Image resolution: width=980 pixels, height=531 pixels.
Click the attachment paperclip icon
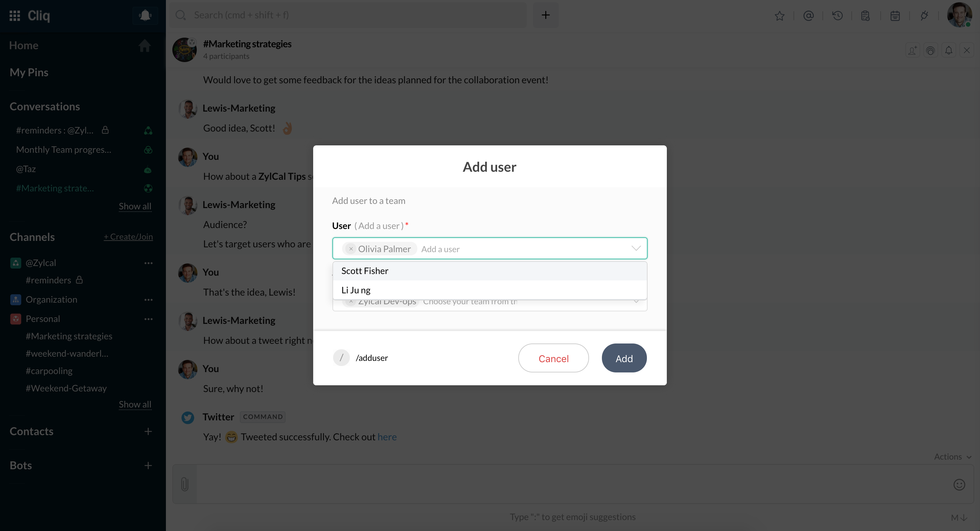pos(185,484)
